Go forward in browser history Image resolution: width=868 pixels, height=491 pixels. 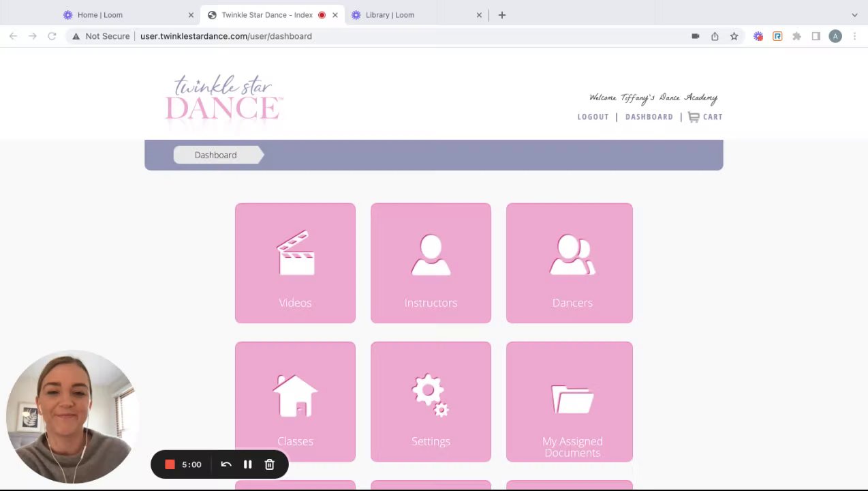click(x=32, y=36)
